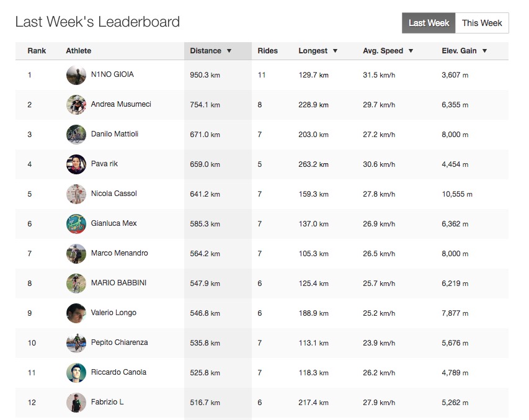Sort by Avg. Speed column arrow
The image size is (529, 420).
coord(411,51)
